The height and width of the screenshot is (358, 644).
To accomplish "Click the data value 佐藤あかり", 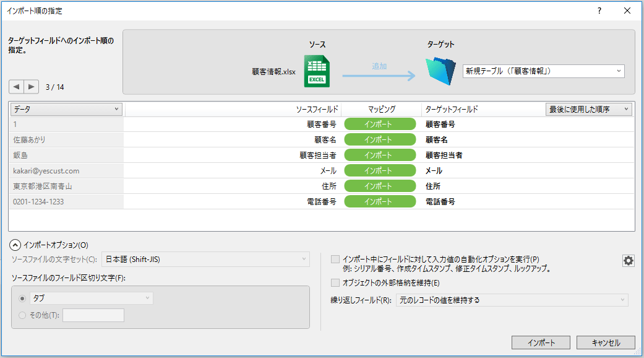I will tap(29, 140).
